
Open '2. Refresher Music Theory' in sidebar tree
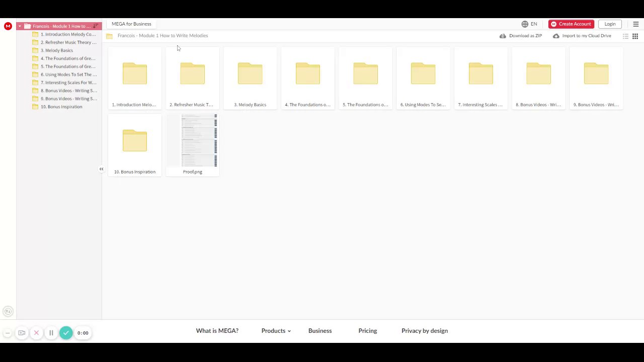click(68, 42)
